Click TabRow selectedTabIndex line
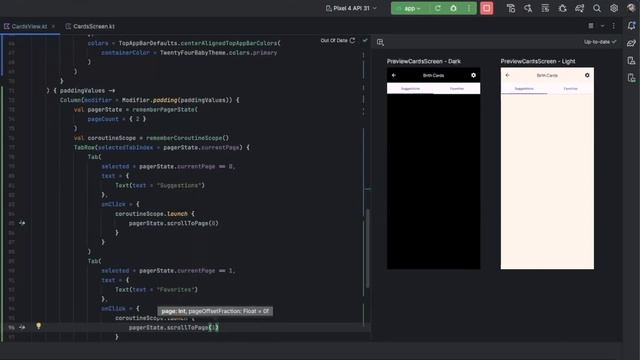The image size is (640, 360). pyautogui.click(x=162, y=147)
